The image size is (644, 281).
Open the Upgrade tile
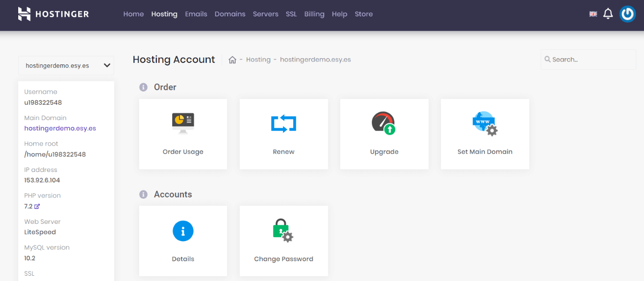384,134
